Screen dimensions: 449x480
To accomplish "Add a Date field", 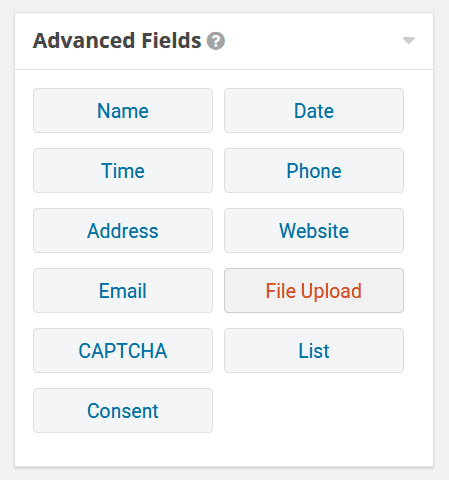I will pyautogui.click(x=314, y=111).
